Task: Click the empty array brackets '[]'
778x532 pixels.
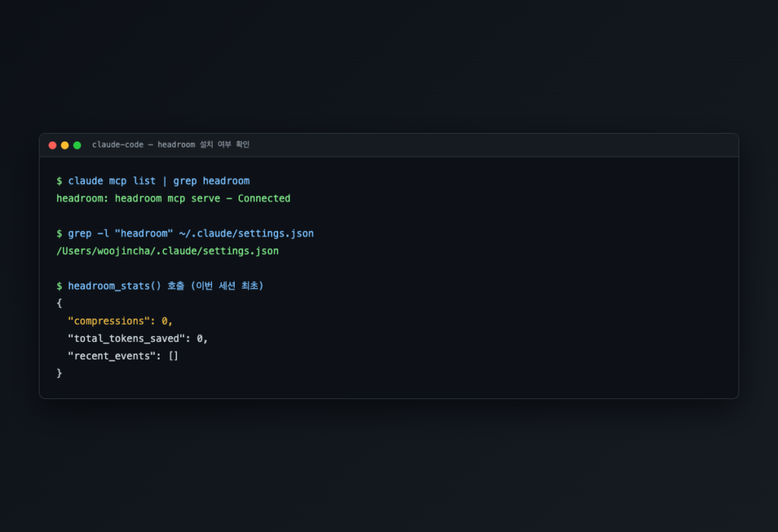Action: point(173,356)
